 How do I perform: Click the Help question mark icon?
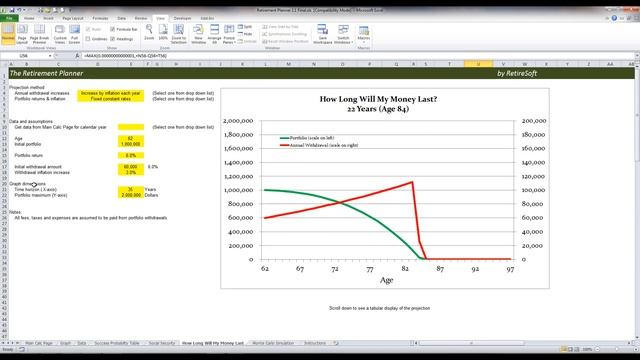pos(614,18)
